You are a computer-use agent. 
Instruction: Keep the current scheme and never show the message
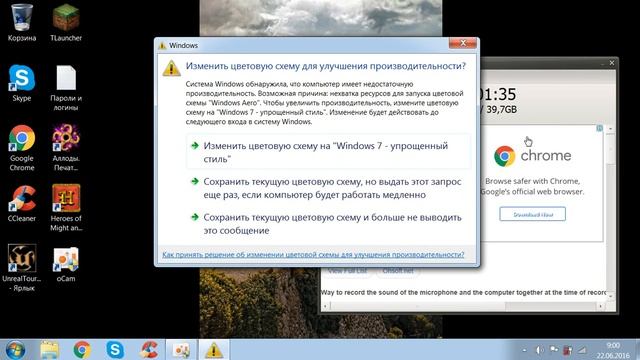tap(329, 224)
